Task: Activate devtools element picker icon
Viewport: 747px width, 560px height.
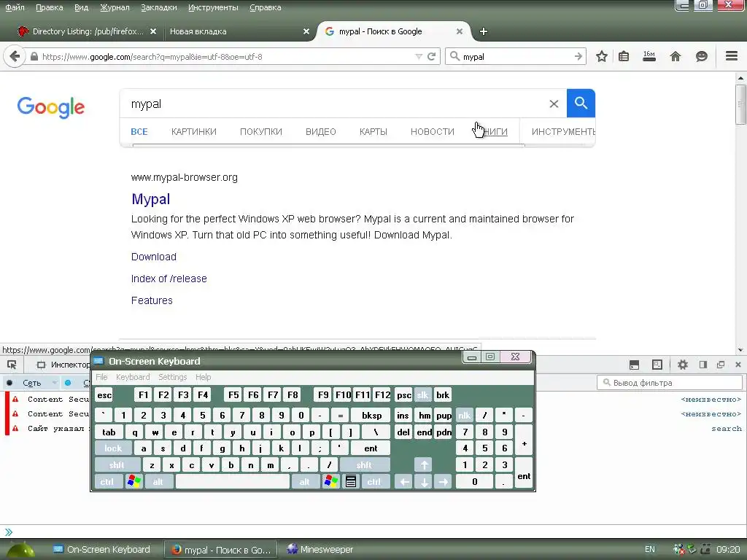Action: (x=12, y=365)
